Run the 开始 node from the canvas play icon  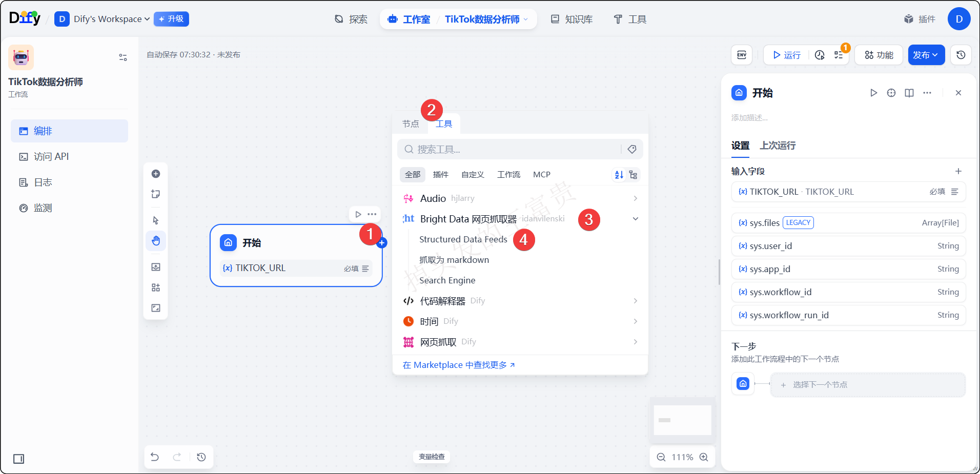pyautogui.click(x=358, y=214)
